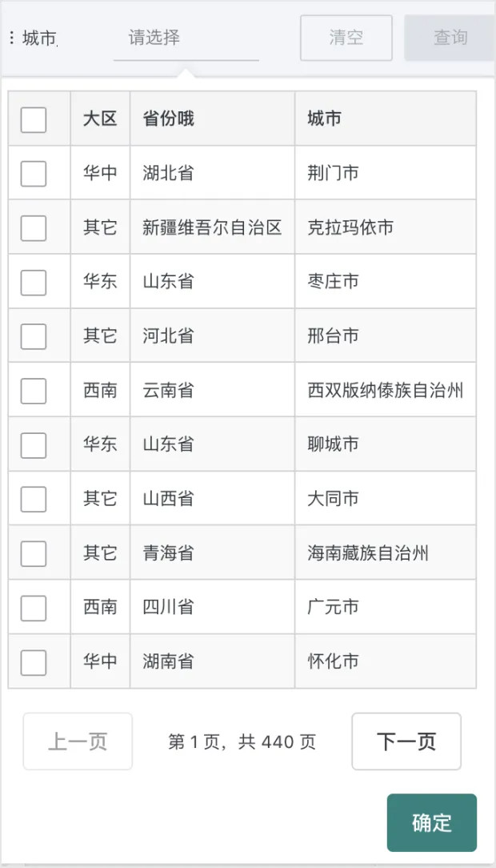Tick the checkbox for 大同市
Viewport: 496px width, 868px height.
pyautogui.click(x=34, y=499)
